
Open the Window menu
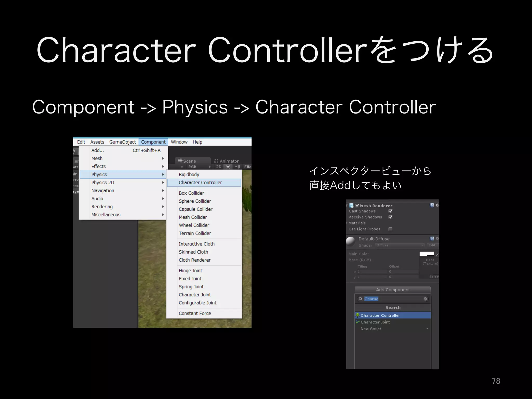pos(179,142)
